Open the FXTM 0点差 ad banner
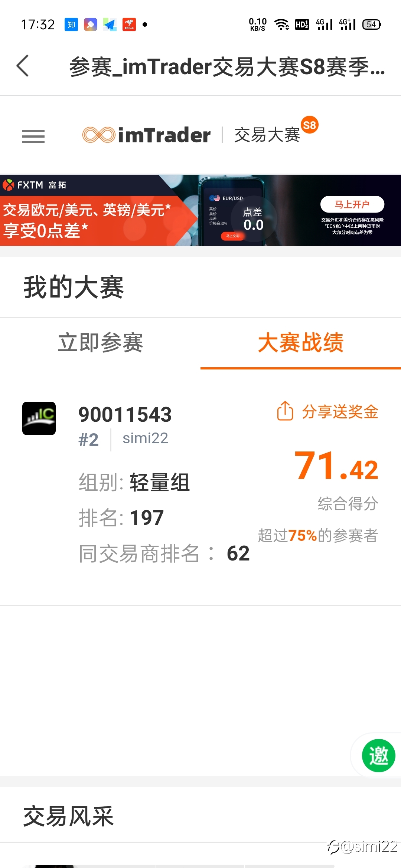 coord(200,210)
